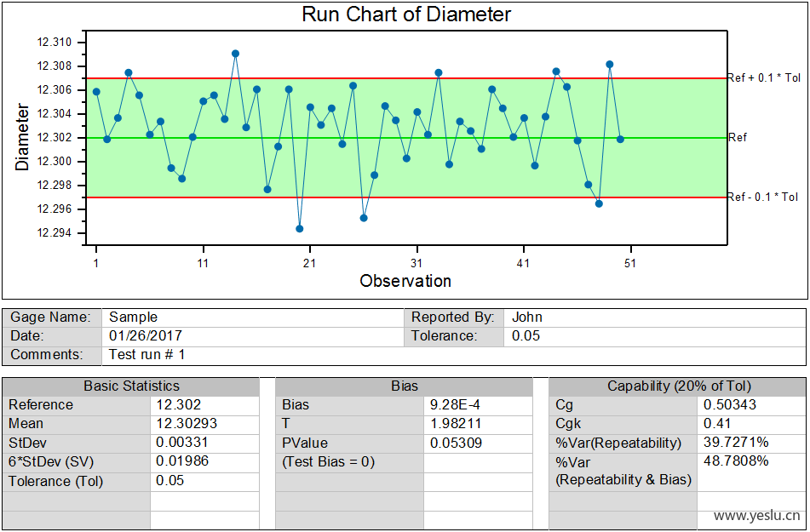
Task: Click the "Basic Statistics" table header
Action: click(x=131, y=386)
